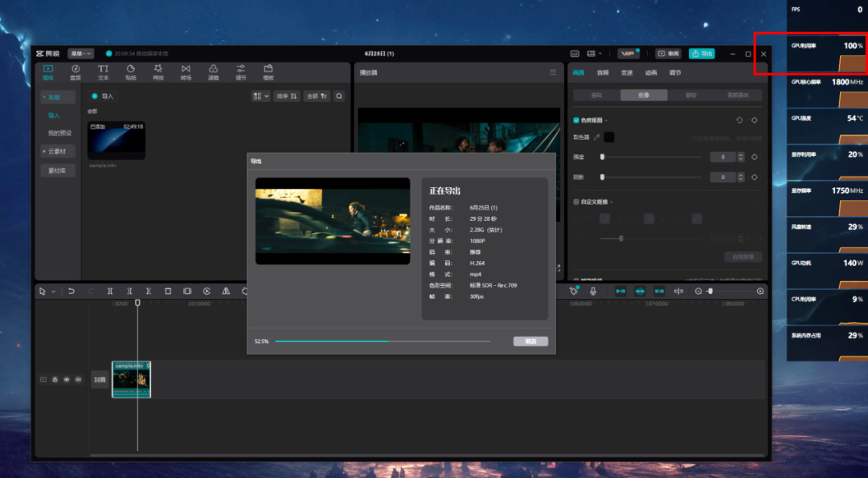Uncheck the 色度抠图 chroma key checkbox
The width and height of the screenshot is (868, 478).
coord(576,120)
